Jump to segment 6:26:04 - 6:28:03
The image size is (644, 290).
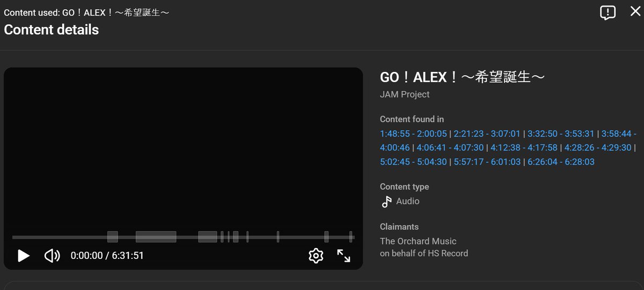(561, 162)
